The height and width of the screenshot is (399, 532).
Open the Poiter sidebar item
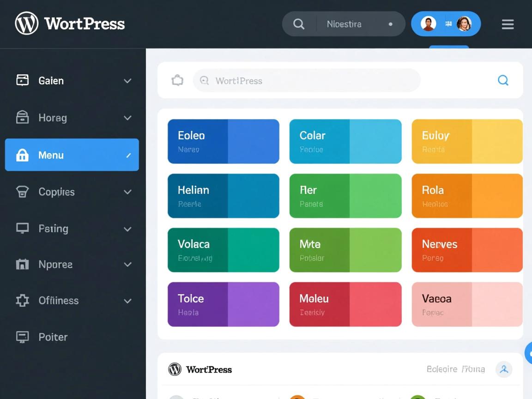[53, 337]
